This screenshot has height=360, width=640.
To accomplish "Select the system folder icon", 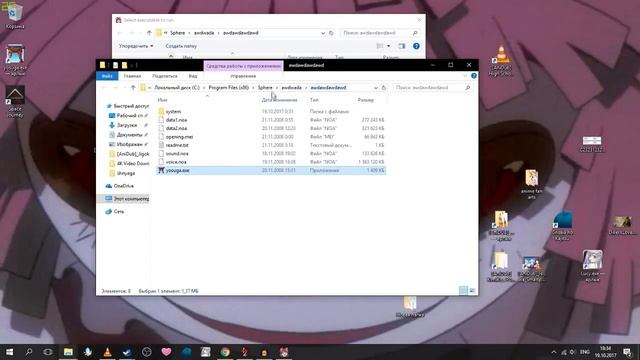I will [161, 111].
